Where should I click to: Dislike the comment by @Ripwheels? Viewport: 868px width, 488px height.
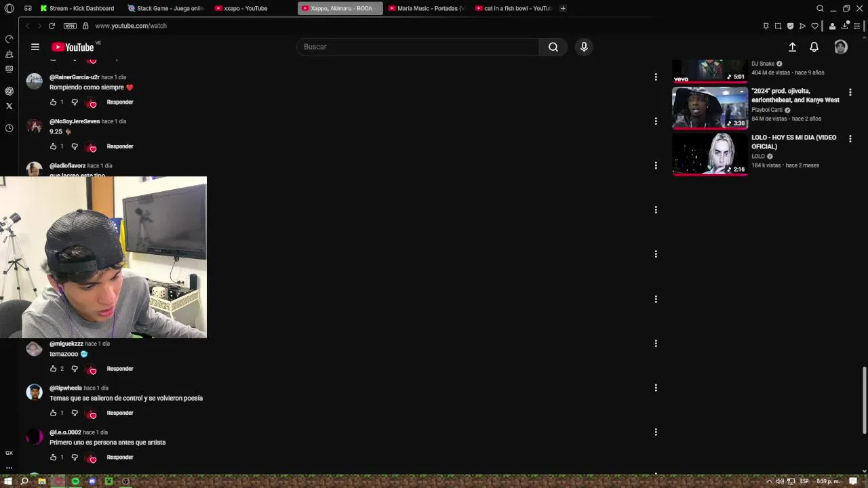75,413
